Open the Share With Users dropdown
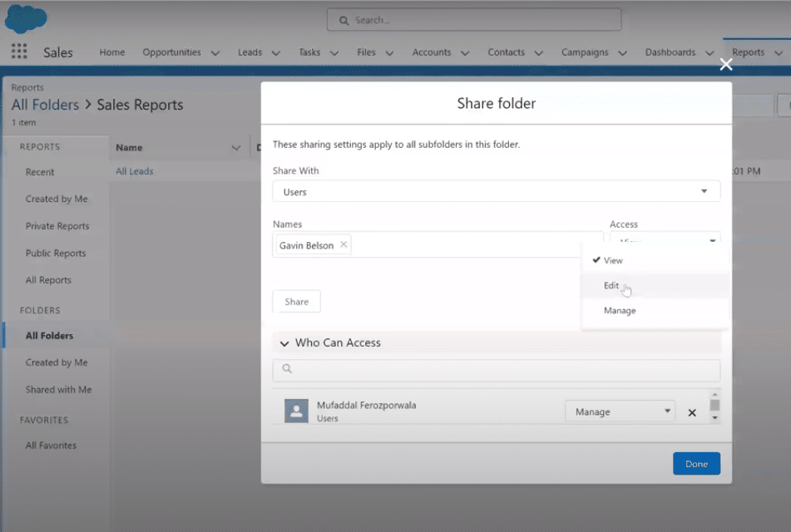791x532 pixels. (x=497, y=191)
